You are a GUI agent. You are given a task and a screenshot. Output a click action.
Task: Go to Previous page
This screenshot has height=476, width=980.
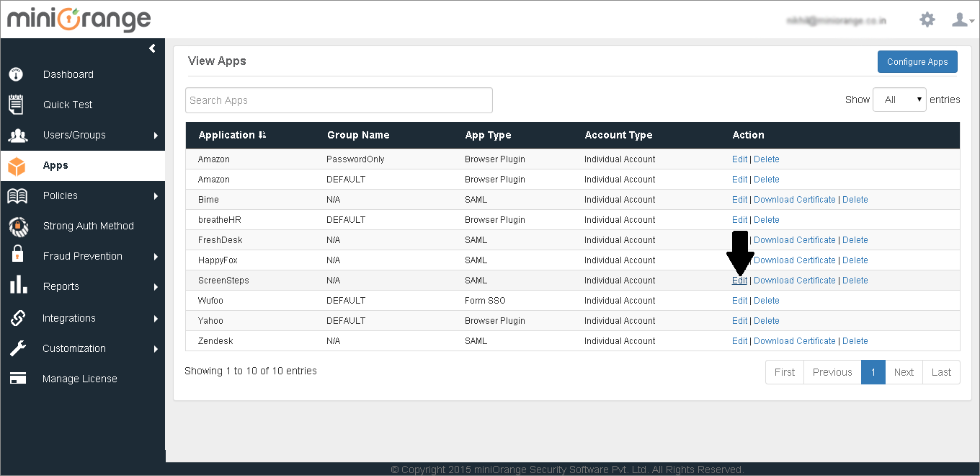coord(832,372)
